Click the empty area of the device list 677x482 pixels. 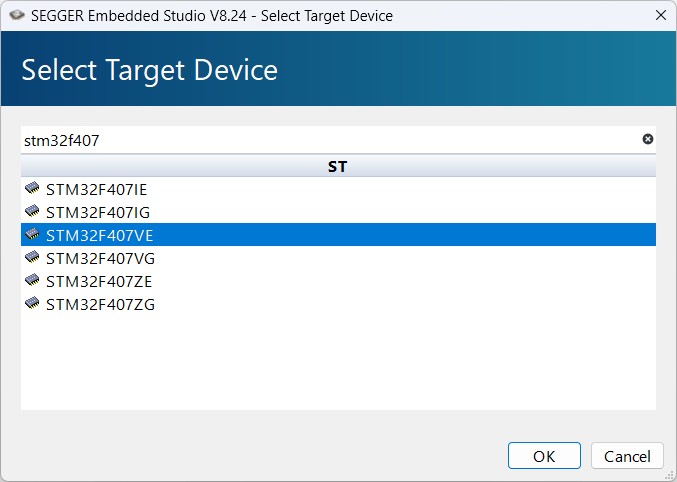(338, 365)
